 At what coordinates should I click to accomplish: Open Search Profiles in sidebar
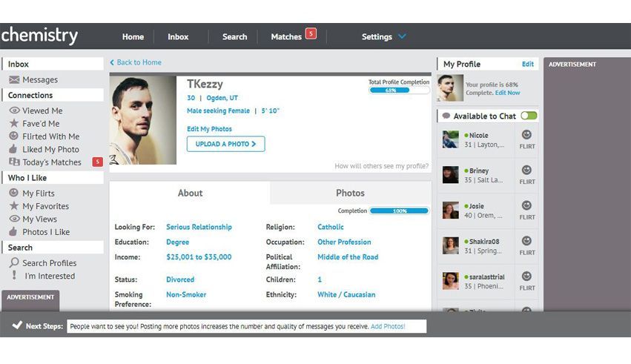coord(49,263)
